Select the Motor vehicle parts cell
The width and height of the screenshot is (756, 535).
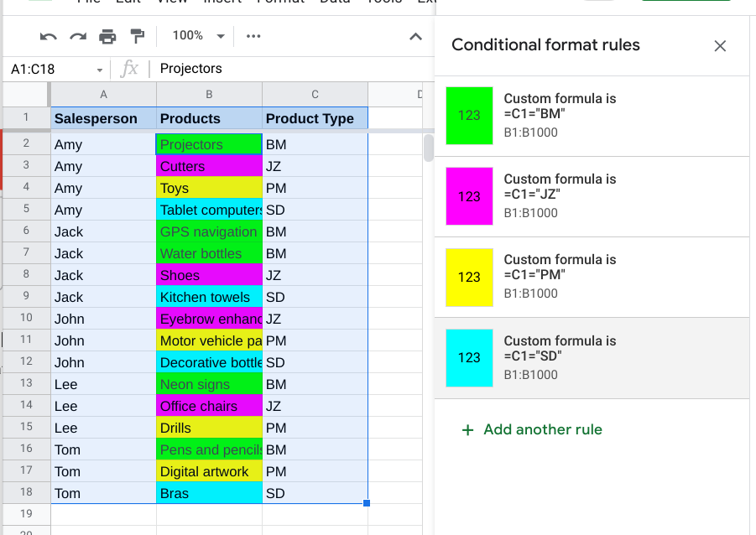(209, 340)
